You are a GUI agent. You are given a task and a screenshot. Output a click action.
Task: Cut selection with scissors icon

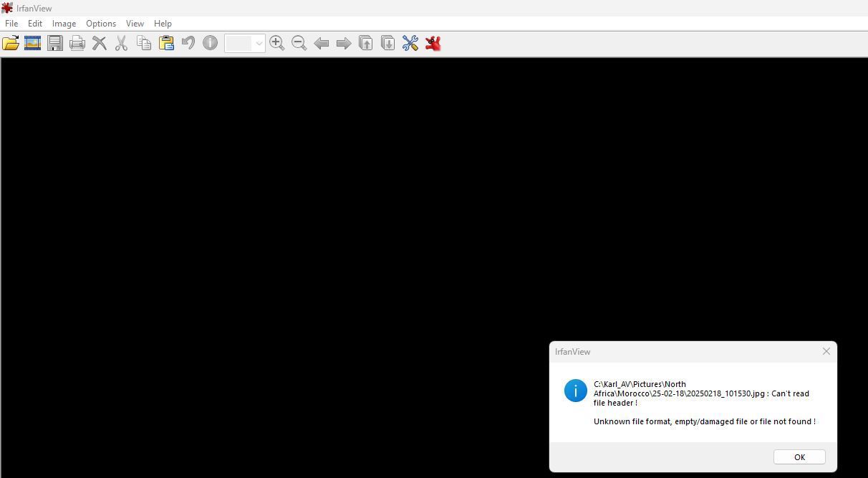tap(122, 43)
